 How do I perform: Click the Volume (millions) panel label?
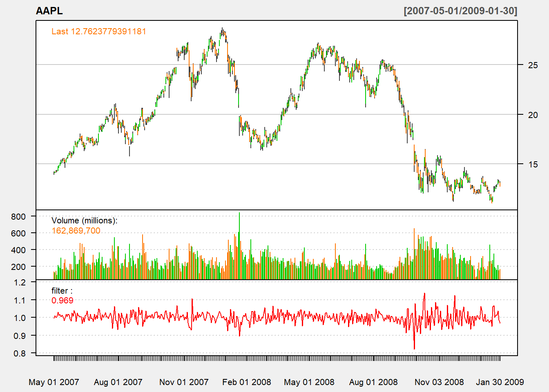84,220
